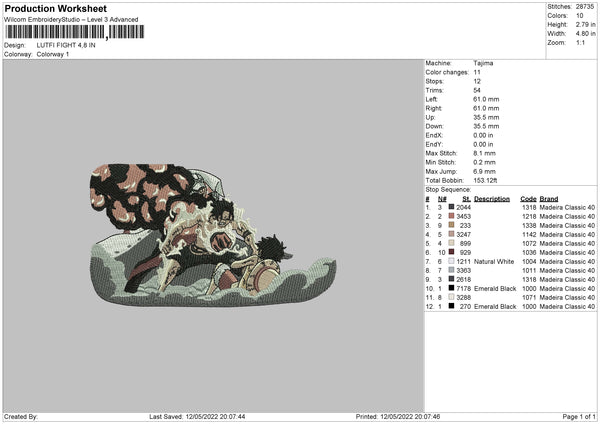Screen dimensions: 600x424
Task: Click the thread code "1004"
Action: coord(529,261)
